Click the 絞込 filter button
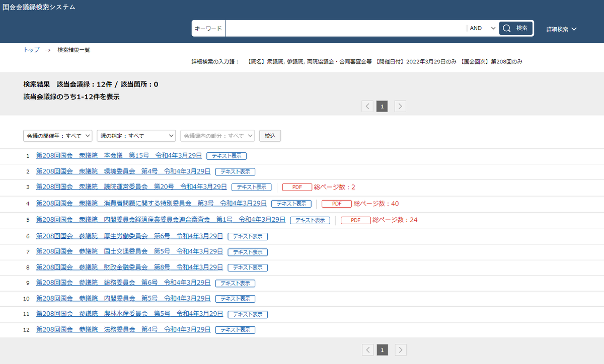This screenshot has height=364, width=604. 270,136
